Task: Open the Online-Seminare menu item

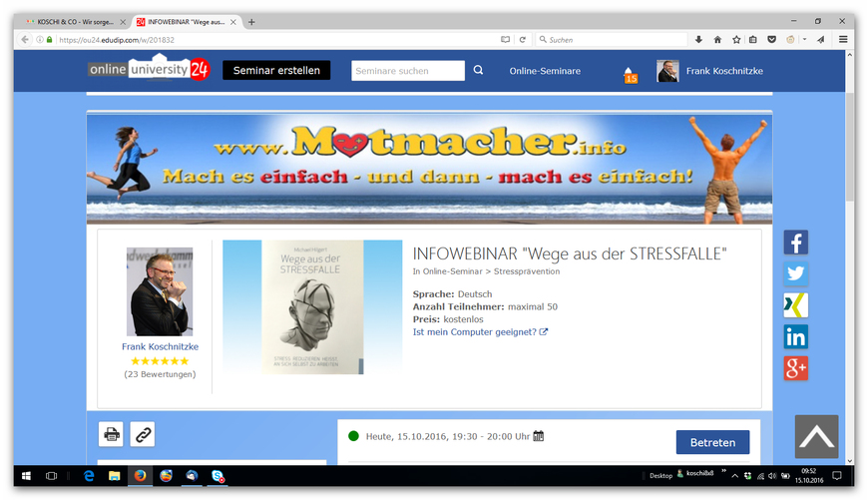Action: [545, 71]
